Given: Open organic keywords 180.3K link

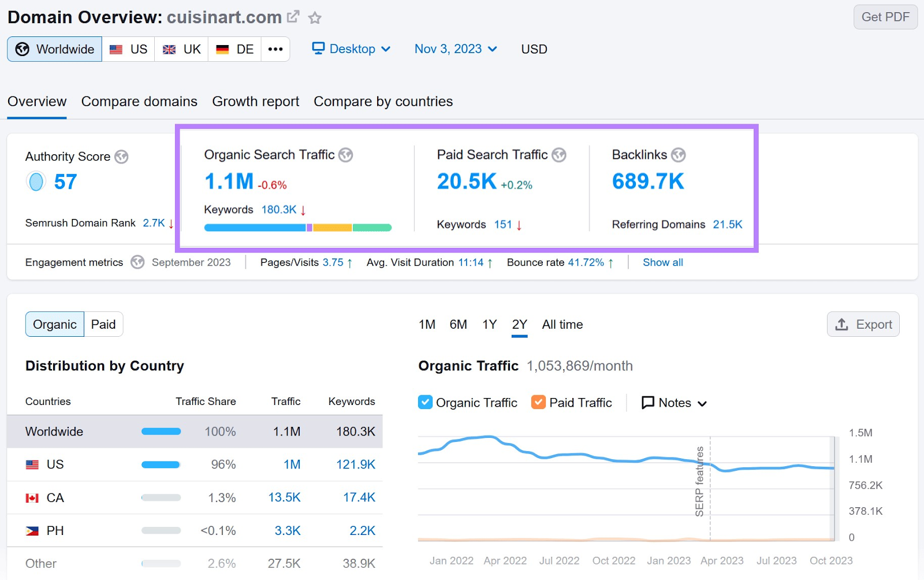Looking at the screenshot, I should (279, 210).
